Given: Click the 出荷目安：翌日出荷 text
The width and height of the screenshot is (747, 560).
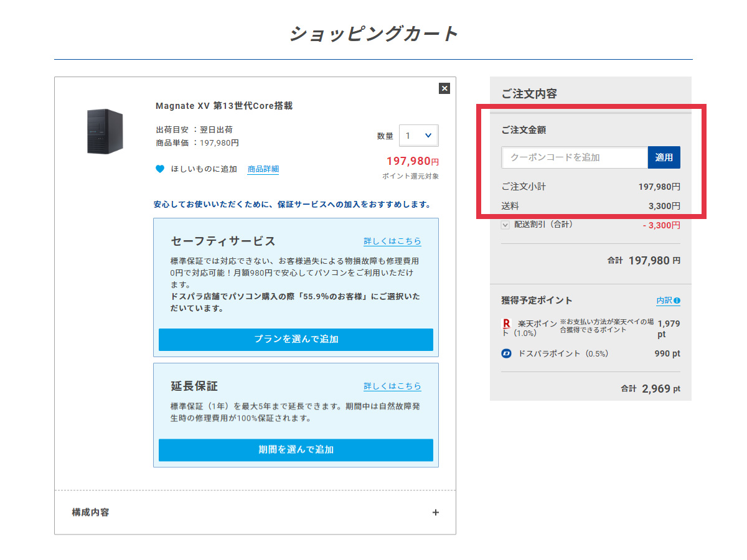Looking at the screenshot, I should click(194, 130).
